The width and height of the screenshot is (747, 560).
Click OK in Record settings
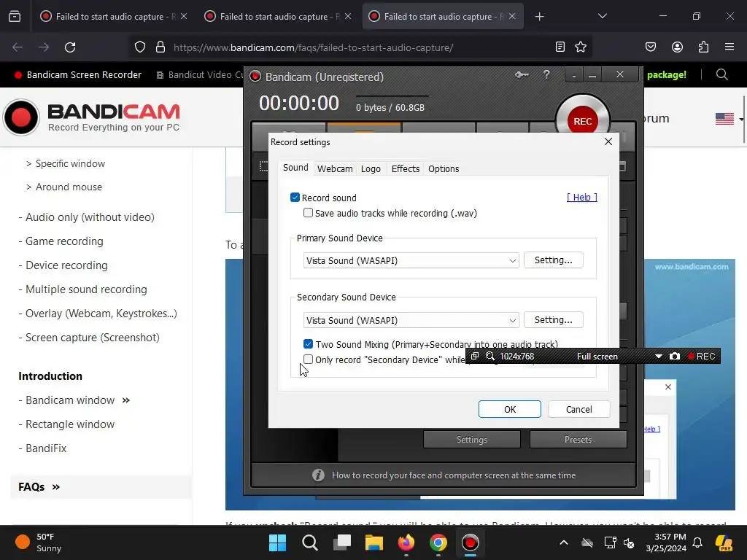pos(510,409)
